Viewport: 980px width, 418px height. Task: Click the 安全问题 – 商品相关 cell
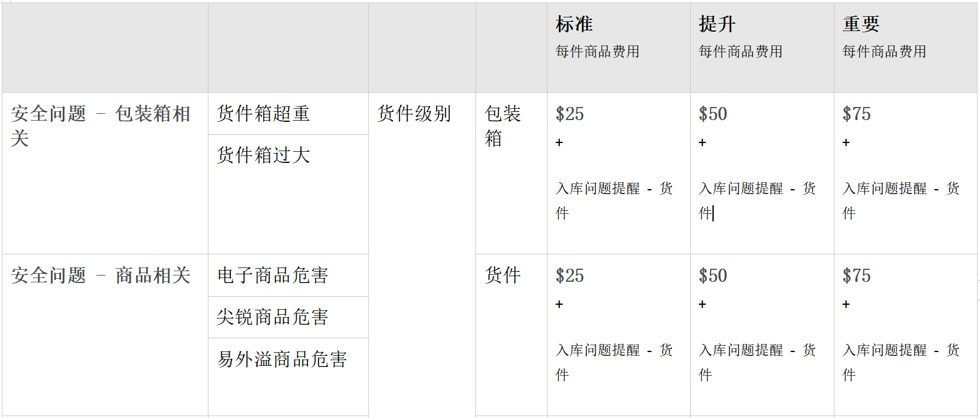click(105, 335)
